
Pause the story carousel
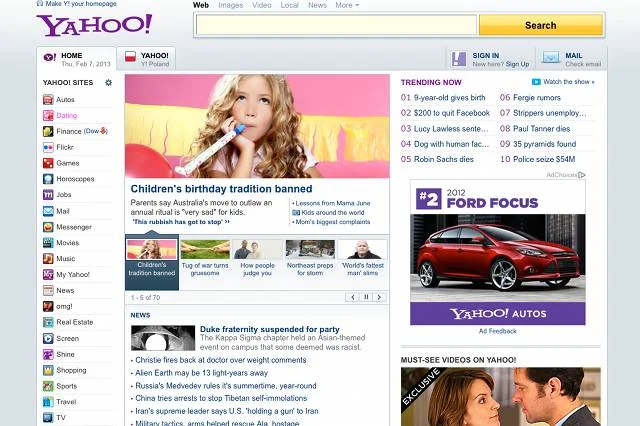pyautogui.click(x=366, y=297)
